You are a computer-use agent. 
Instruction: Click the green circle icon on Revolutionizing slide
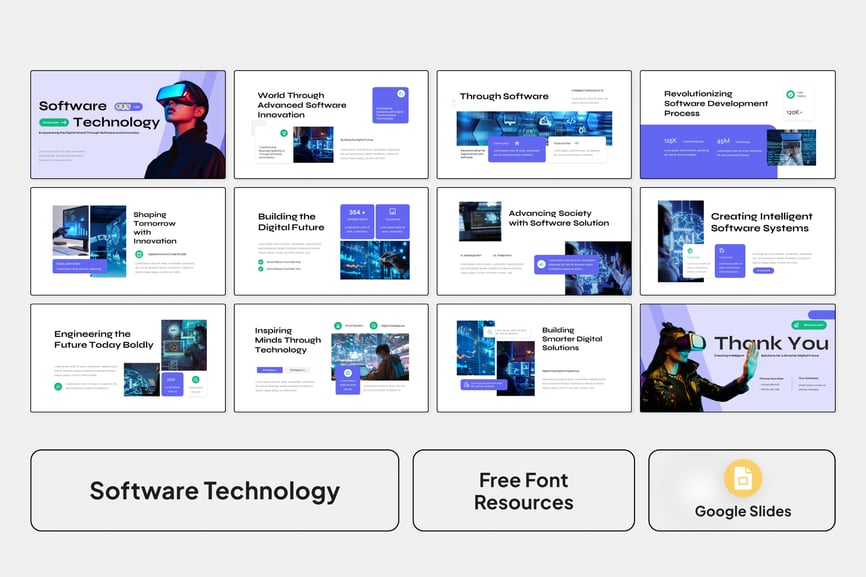[x=790, y=95]
